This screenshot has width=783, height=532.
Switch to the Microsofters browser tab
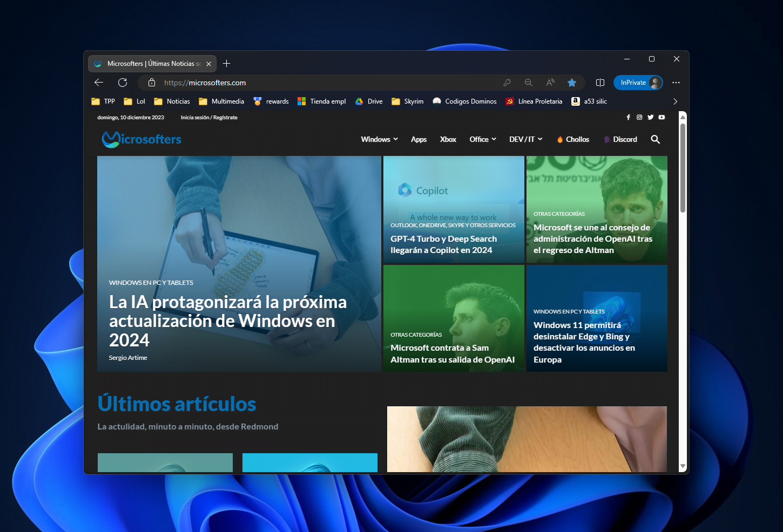click(x=148, y=63)
